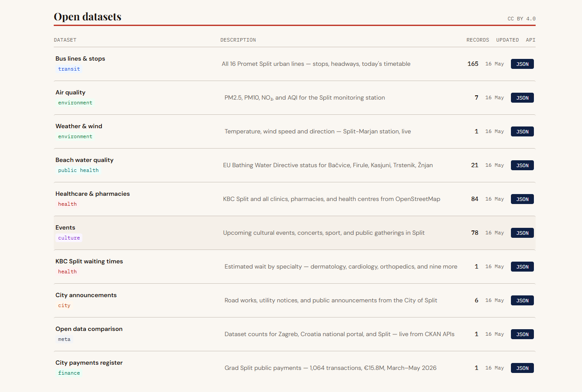
Task: Select the City payments register title
Action: point(89,363)
